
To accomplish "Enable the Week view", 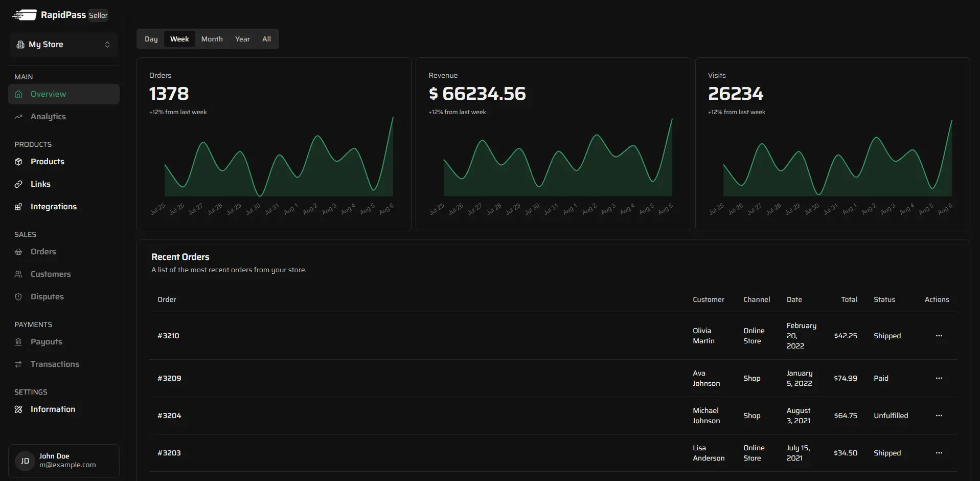I will pyautogui.click(x=179, y=39).
